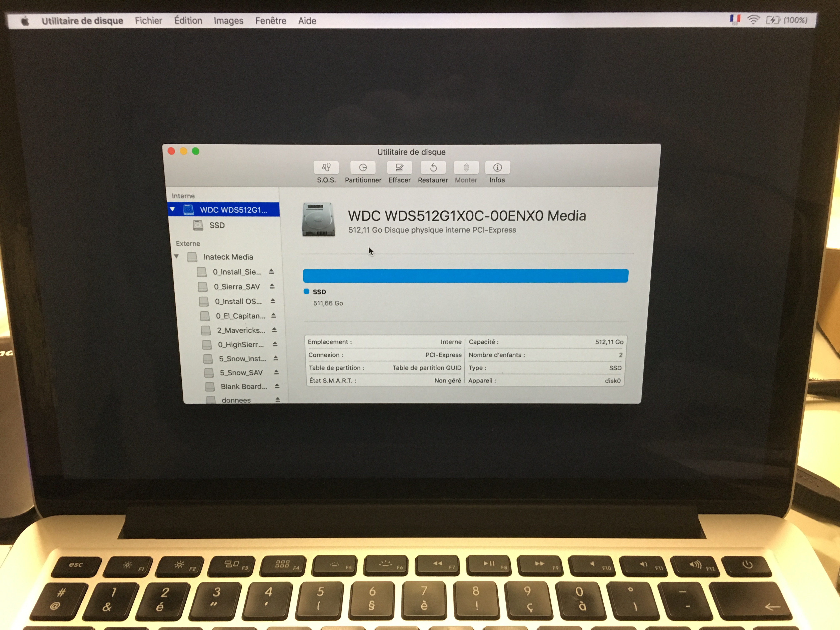Select the 5_Snow_Inst... volume
The width and height of the screenshot is (840, 630).
243,359
